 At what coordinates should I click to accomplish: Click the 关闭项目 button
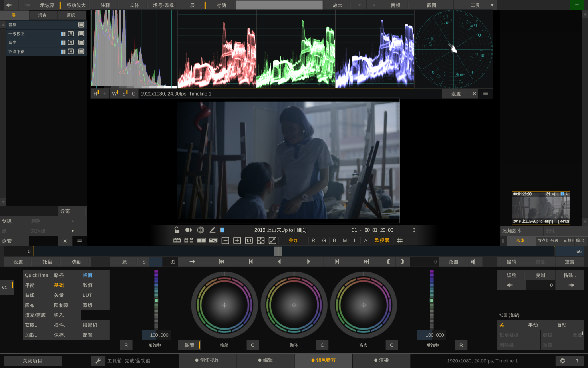(x=33, y=361)
